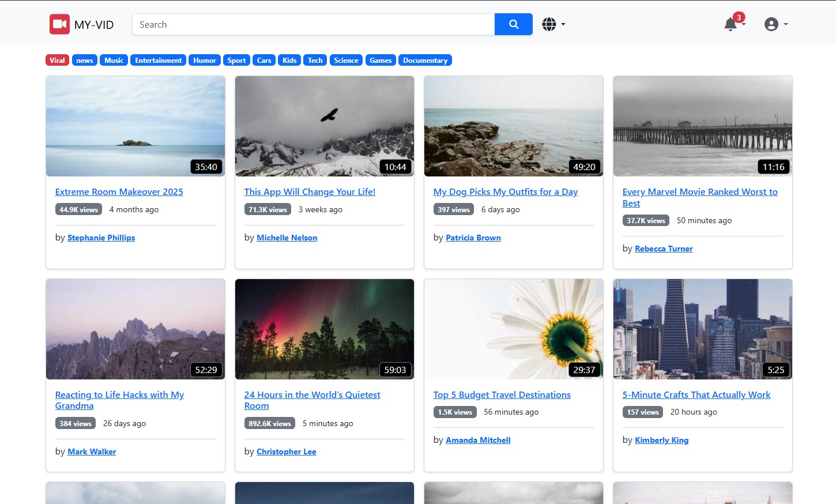Open '24 Hours in the World's Quietest Room'
The width and height of the screenshot is (836, 504).
[312, 400]
